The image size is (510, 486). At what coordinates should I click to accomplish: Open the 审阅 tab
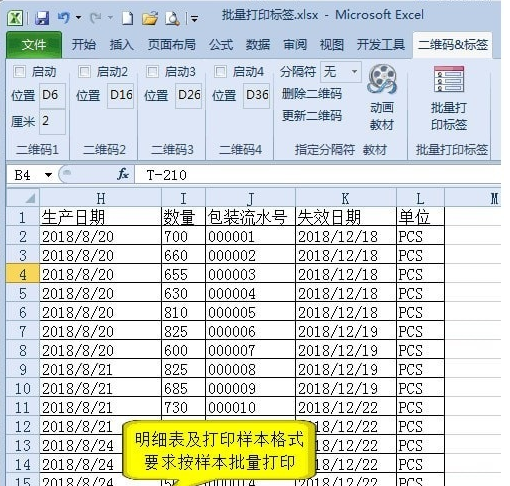pyautogui.click(x=295, y=44)
